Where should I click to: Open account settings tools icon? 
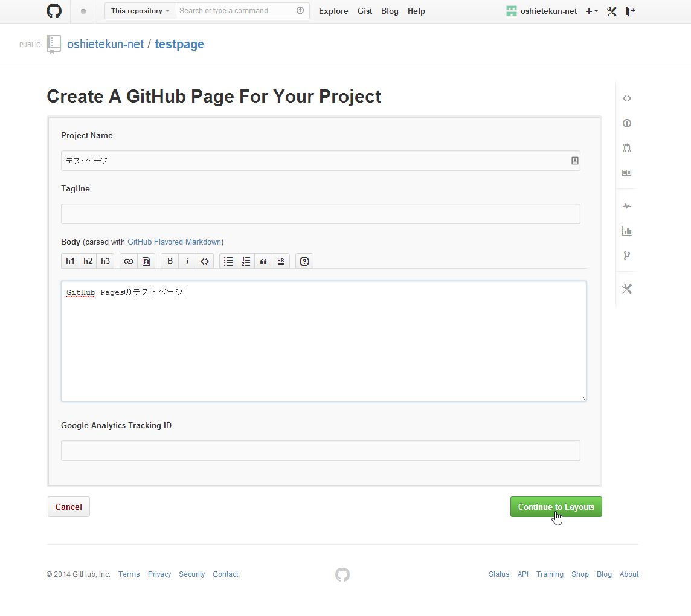point(612,11)
